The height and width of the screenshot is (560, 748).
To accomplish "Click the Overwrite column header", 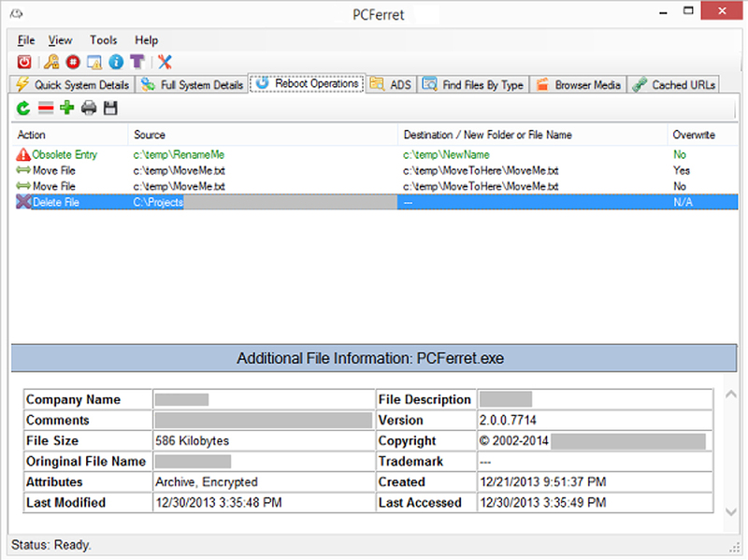I will pyautogui.click(x=703, y=135).
